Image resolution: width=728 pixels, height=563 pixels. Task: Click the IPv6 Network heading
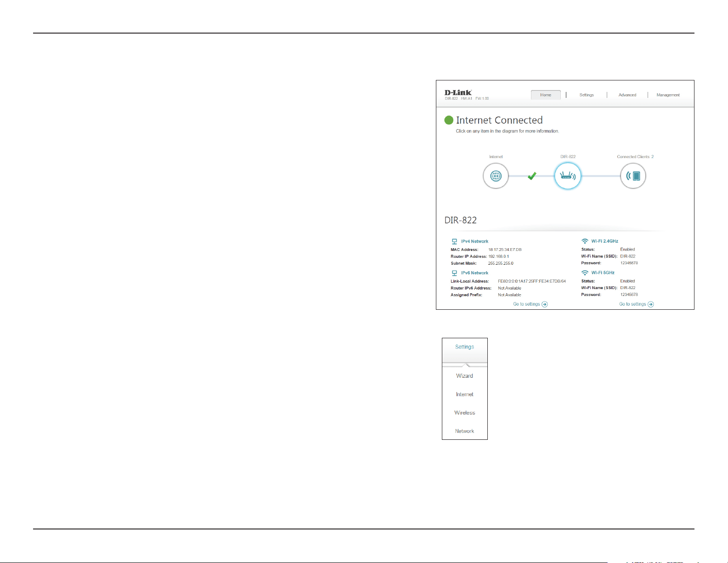[474, 273]
